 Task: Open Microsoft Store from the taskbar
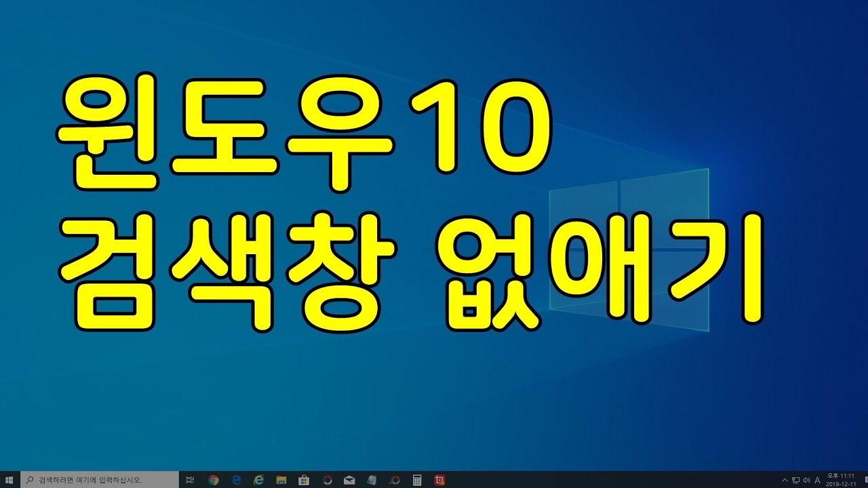[304, 480]
